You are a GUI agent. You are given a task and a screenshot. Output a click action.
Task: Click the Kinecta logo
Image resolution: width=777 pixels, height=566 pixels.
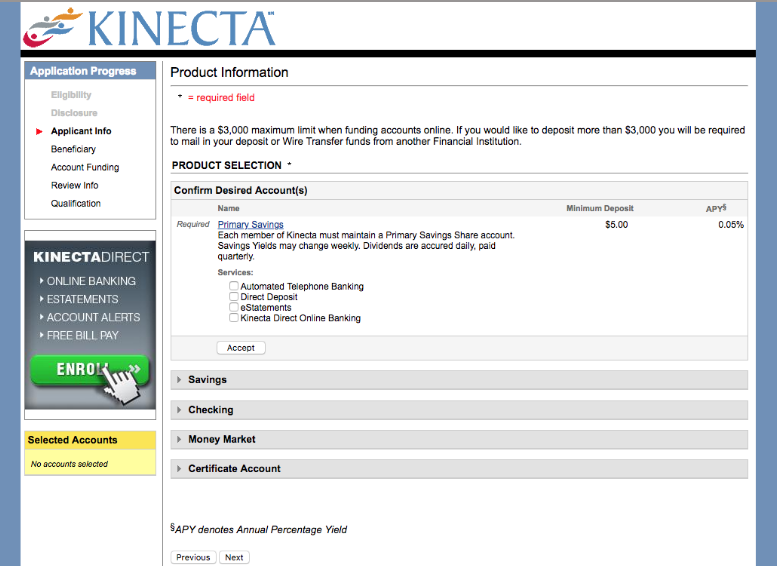click(x=149, y=27)
